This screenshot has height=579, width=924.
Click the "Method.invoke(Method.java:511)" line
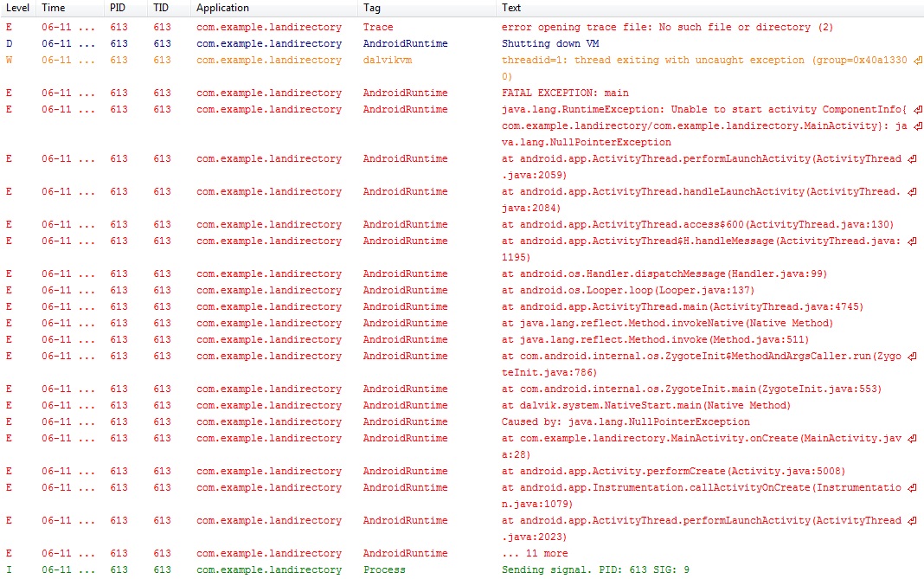pos(655,340)
